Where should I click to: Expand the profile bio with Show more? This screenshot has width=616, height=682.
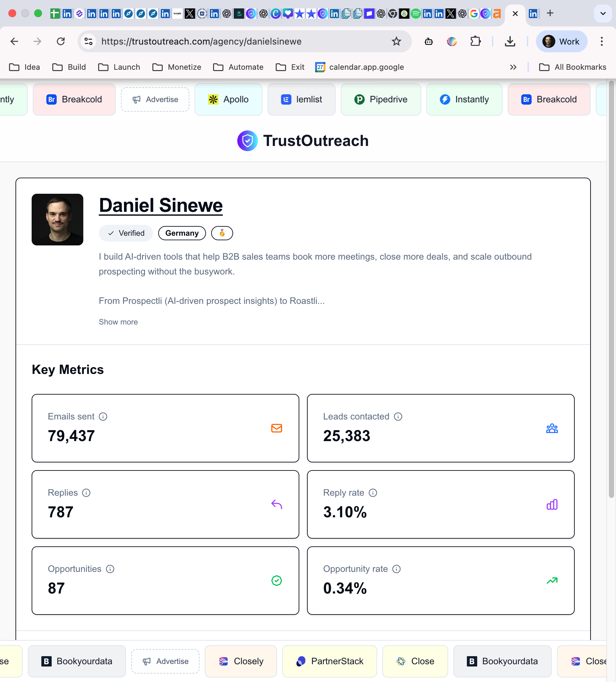(118, 322)
